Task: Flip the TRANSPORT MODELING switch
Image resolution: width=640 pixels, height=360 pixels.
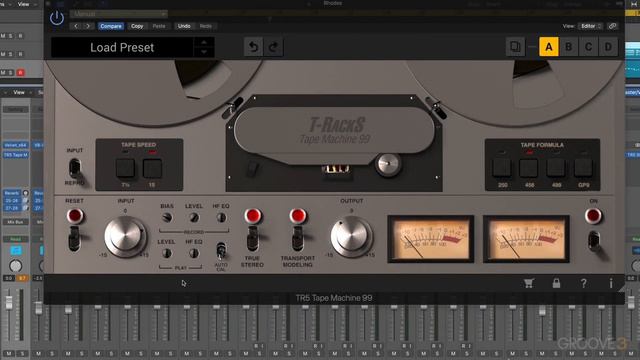Action: pos(298,238)
